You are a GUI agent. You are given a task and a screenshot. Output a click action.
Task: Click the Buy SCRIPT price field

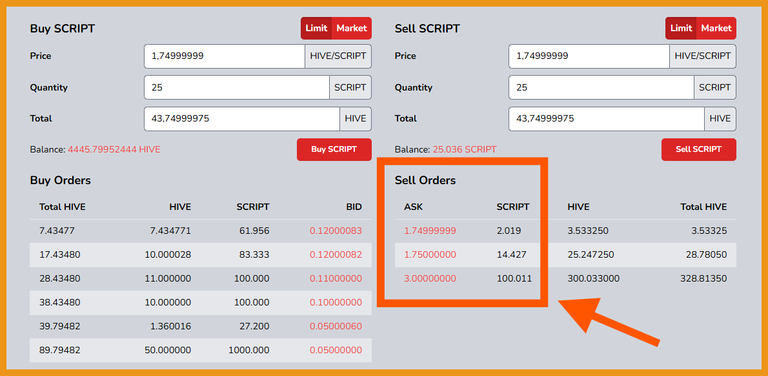[225, 56]
